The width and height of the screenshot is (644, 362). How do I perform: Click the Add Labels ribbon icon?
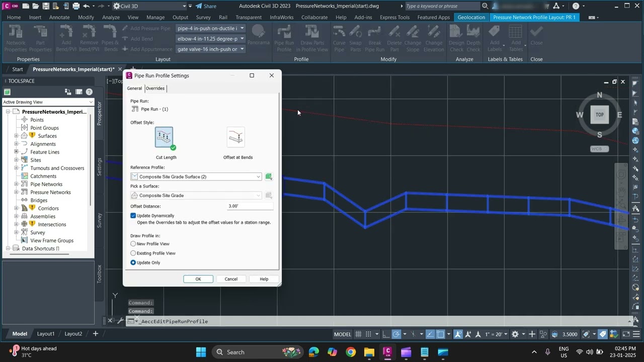tap(495, 38)
